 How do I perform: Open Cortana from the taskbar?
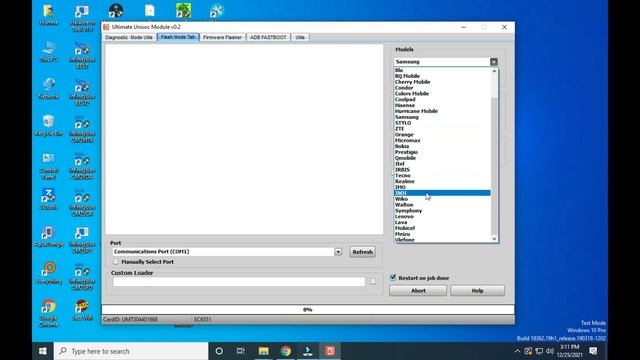219,351
